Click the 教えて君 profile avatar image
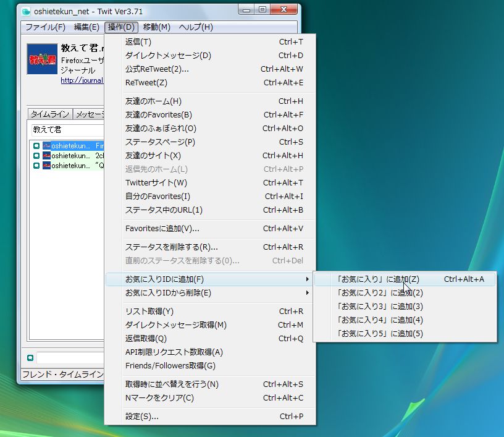This screenshot has height=437, width=504. click(x=42, y=59)
